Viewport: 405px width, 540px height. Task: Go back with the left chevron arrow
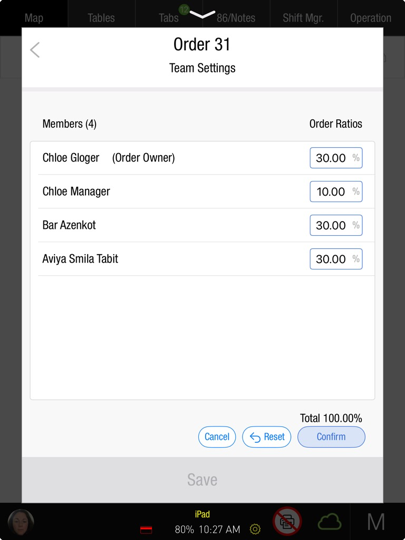(x=35, y=50)
